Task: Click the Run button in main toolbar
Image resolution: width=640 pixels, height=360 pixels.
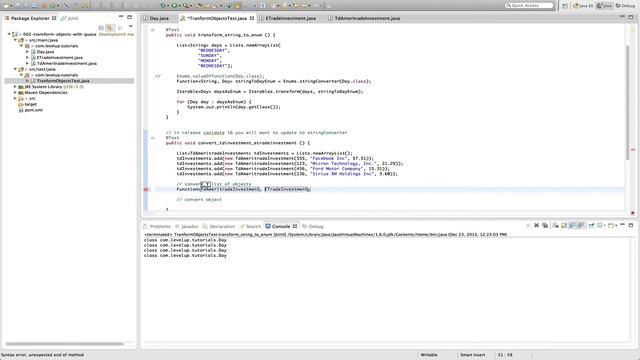Action: 174,6
